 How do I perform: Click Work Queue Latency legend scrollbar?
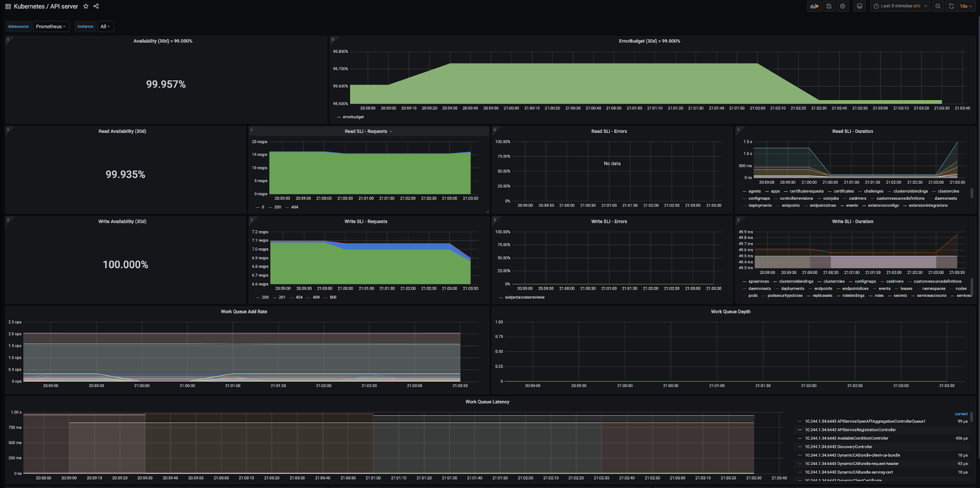[x=972, y=416]
